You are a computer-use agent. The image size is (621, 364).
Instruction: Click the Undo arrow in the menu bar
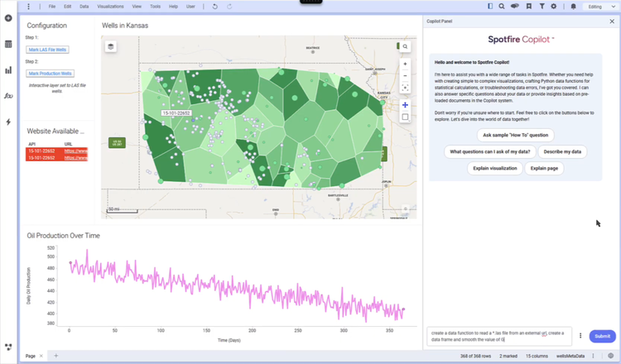pyautogui.click(x=215, y=7)
